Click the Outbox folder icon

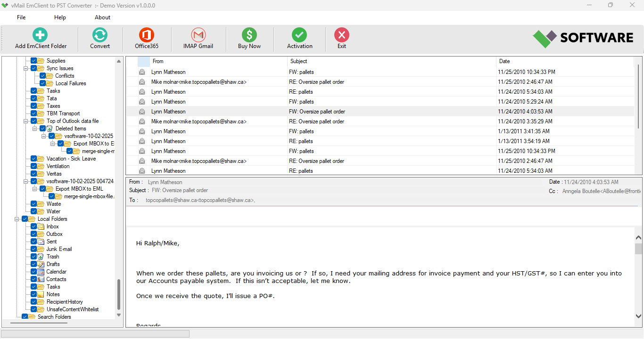click(x=41, y=234)
